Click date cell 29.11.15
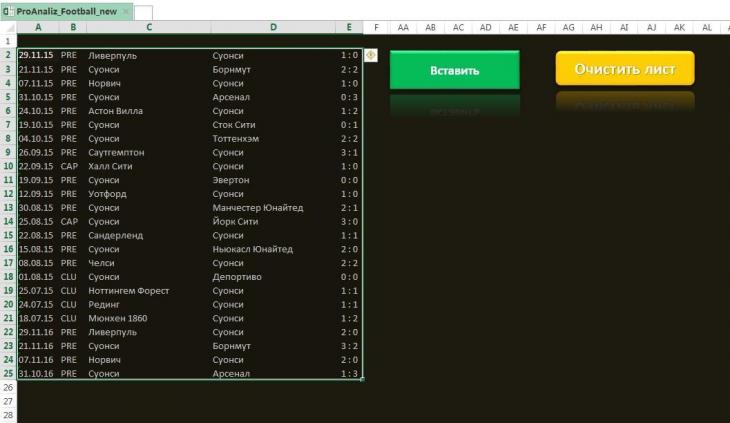The image size is (730, 423). point(38,55)
